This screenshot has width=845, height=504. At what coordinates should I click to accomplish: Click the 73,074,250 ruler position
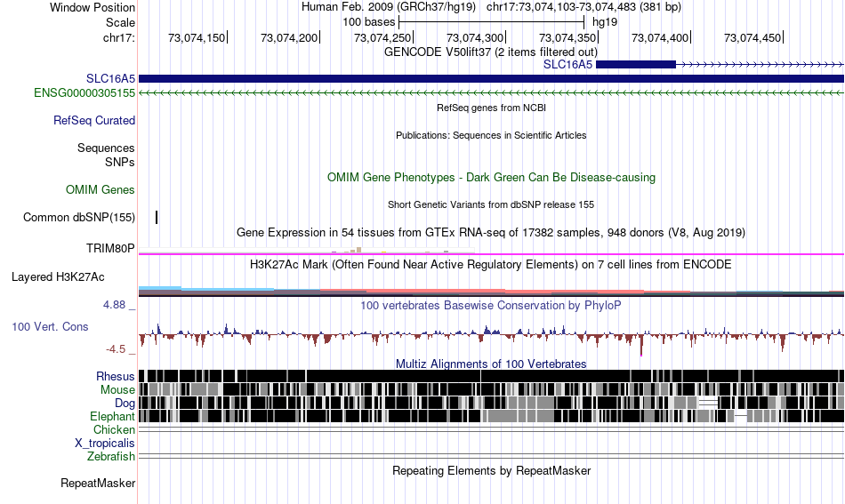(x=382, y=37)
